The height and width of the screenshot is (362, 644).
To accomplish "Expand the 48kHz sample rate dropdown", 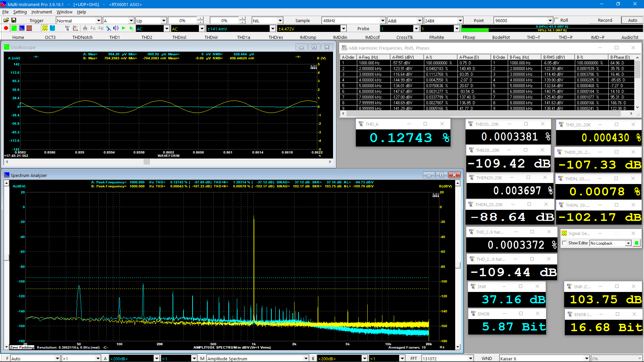I will pos(383,20).
